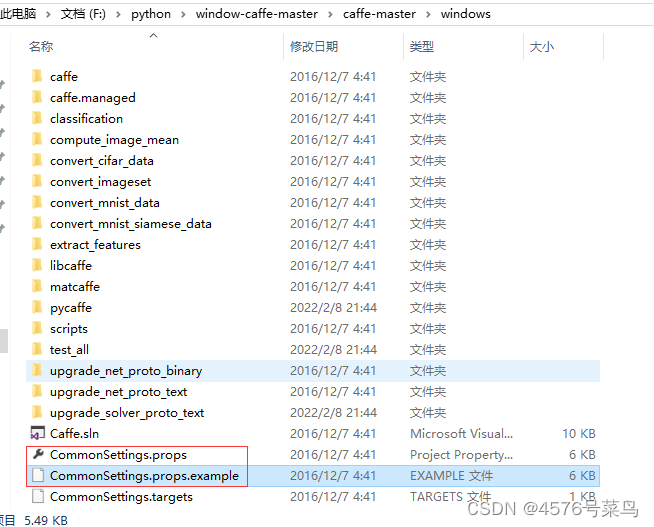654x527 pixels.
Task: Click pycaffe date 2022/2/8 21:44
Action: 333,307
